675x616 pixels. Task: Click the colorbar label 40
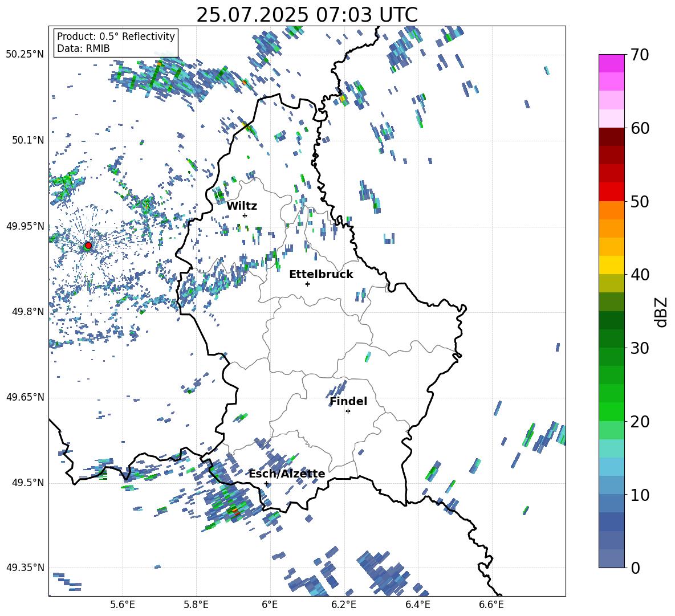640,275
